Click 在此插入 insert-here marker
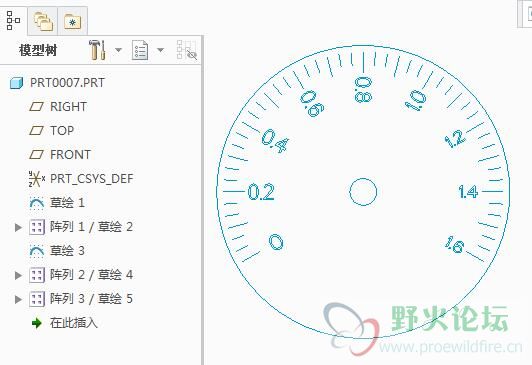The height and width of the screenshot is (365, 532). [x=74, y=323]
